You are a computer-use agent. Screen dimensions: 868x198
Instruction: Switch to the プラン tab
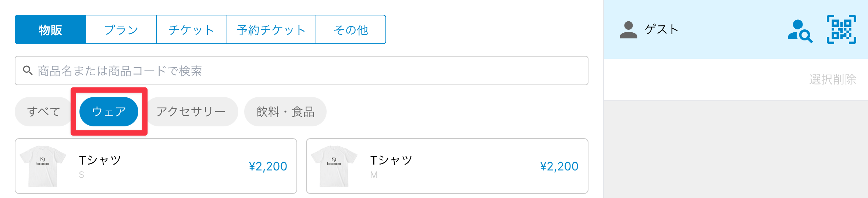pyautogui.click(x=121, y=30)
